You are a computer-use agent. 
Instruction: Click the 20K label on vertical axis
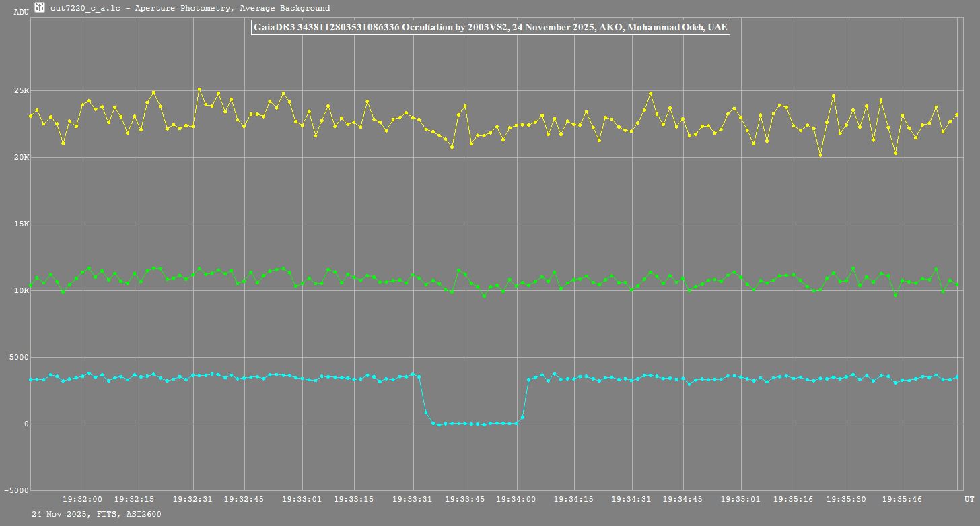(22, 158)
